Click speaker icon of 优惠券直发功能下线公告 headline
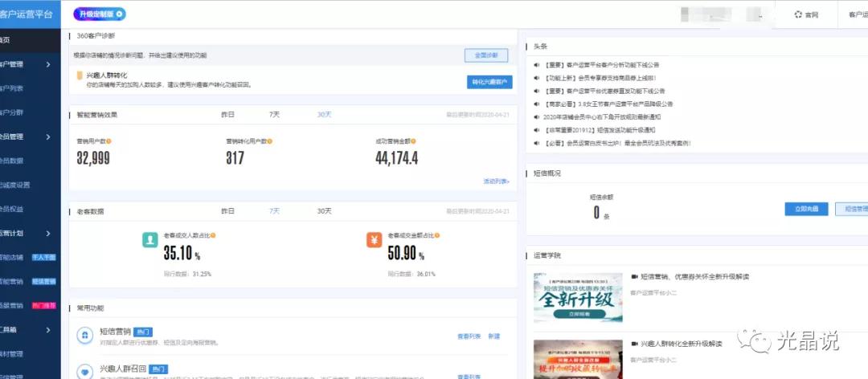 pos(536,91)
